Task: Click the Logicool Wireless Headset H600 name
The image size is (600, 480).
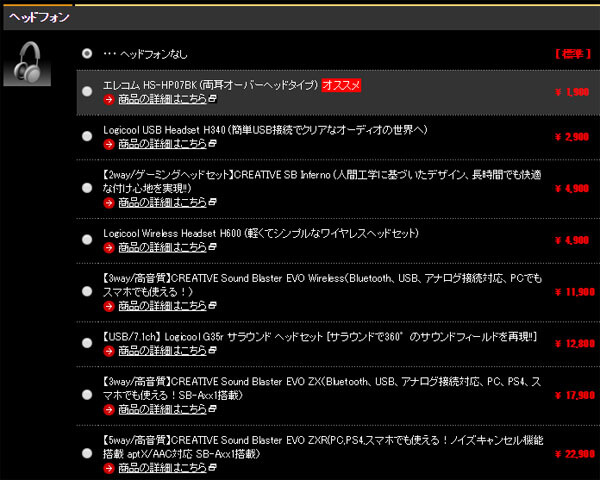Action: (261, 233)
